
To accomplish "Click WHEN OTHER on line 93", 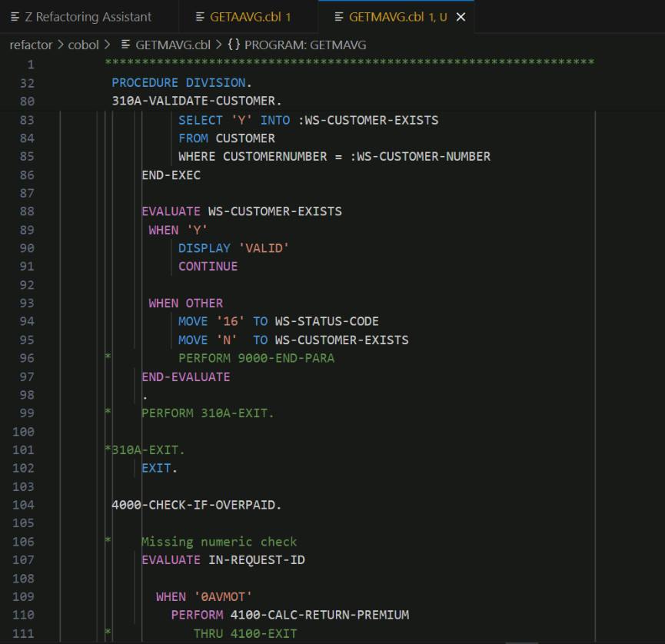I will pyautogui.click(x=186, y=304).
